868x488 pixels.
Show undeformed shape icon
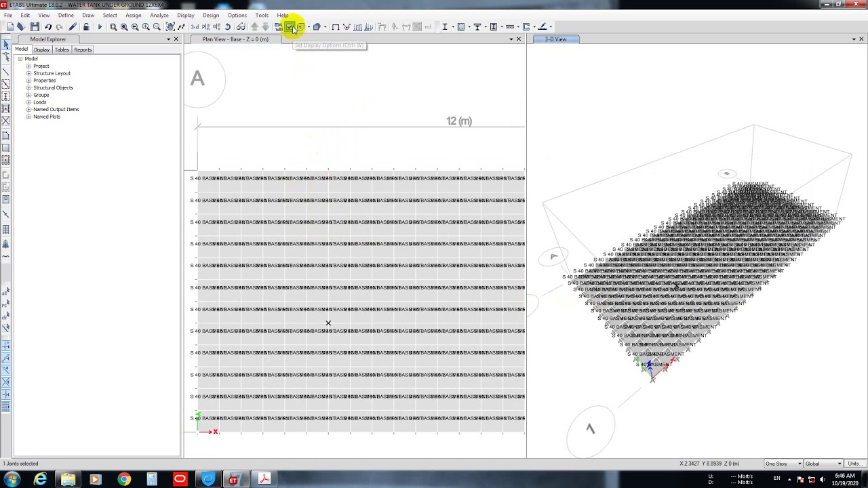point(336,27)
